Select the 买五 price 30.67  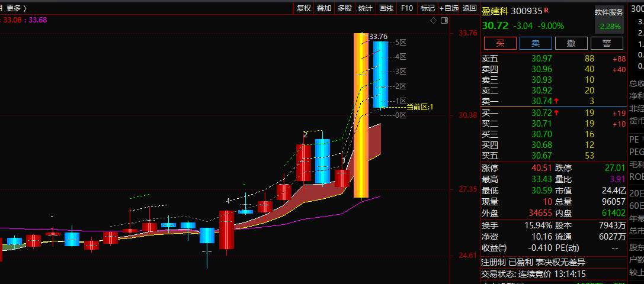coord(542,156)
